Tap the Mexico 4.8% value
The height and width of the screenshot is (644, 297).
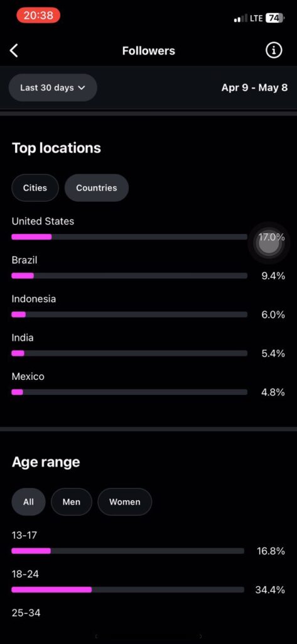tap(273, 392)
